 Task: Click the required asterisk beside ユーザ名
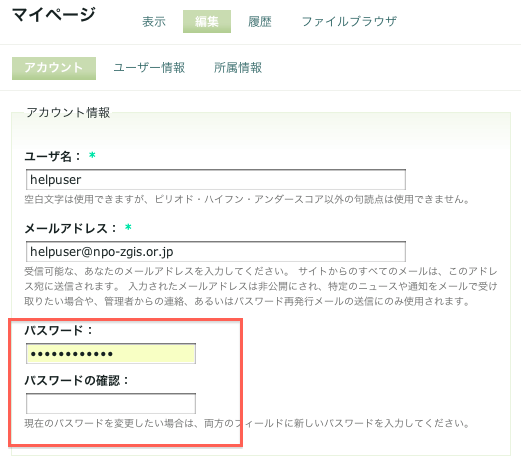[x=92, y=155]
